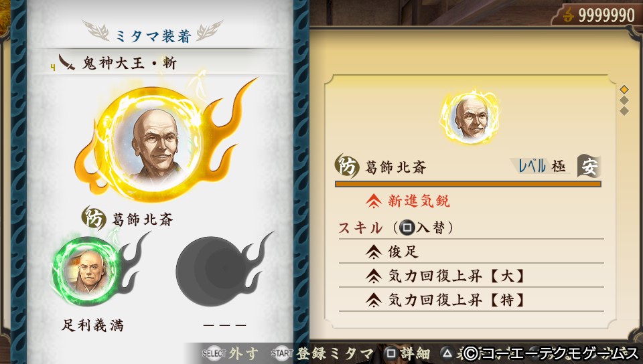Click the 9999990 currency counter
Image resolution: width=643 pixels, height=364 pixels.
pos(599,15)
